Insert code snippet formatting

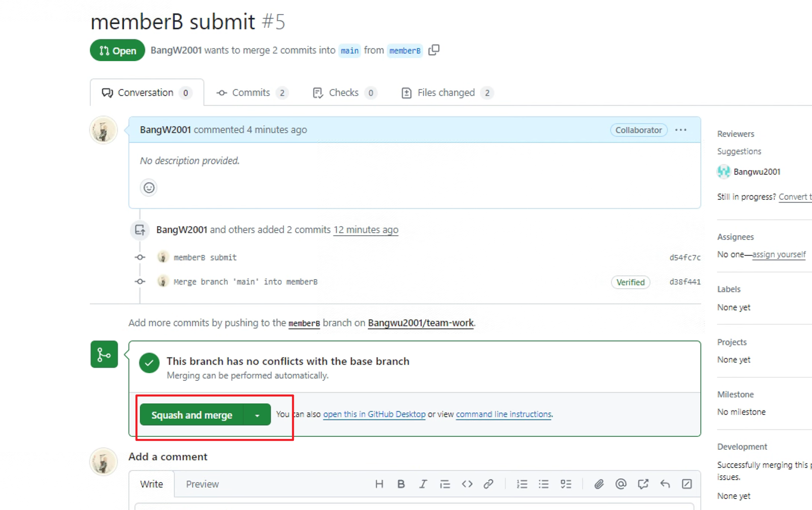(x=467, y=484)
